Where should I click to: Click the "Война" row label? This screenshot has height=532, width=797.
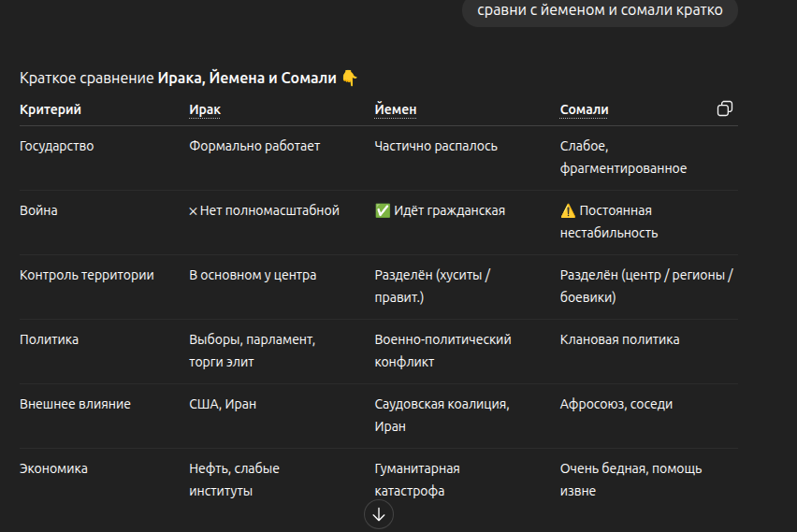38,210
